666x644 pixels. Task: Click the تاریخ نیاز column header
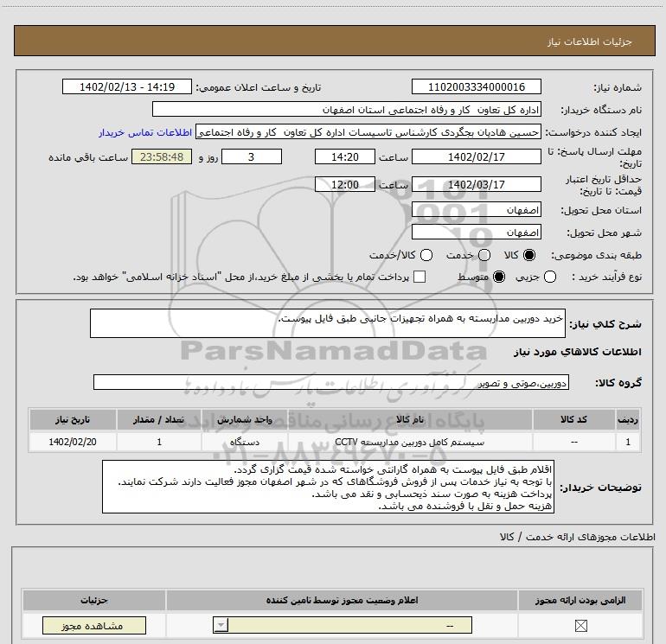point(73,420)
